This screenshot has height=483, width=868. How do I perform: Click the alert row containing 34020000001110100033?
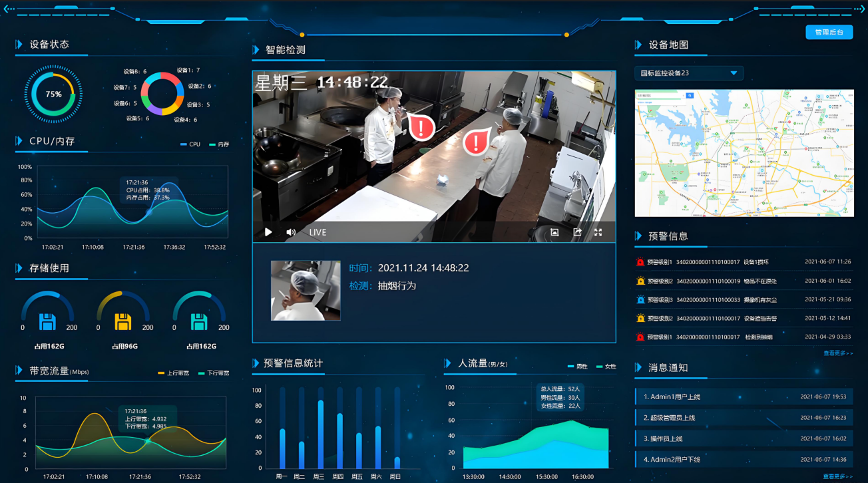pyautogui.click(x=744, y=299)
